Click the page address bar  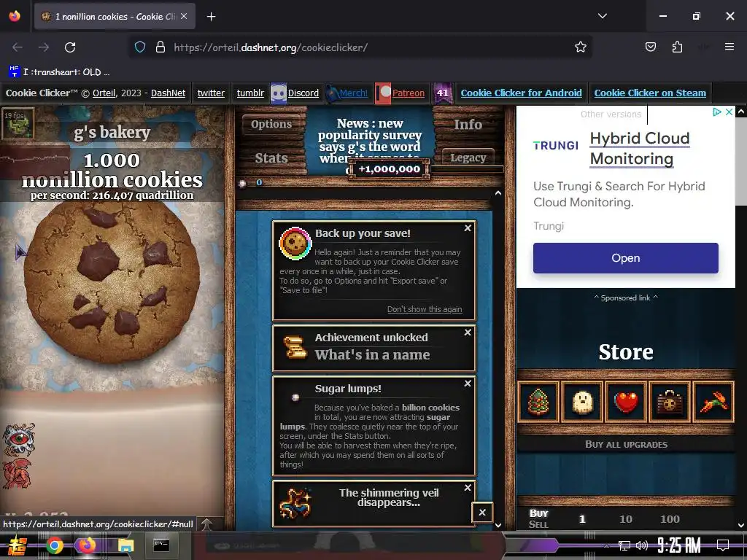pos(362,47)
